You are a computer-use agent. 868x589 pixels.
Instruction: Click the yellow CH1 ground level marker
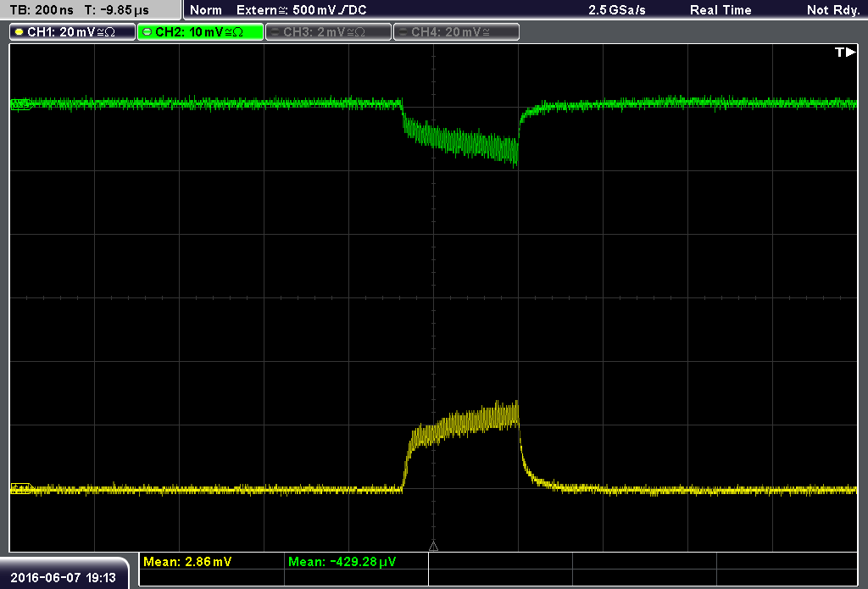[x=21, y=489]
